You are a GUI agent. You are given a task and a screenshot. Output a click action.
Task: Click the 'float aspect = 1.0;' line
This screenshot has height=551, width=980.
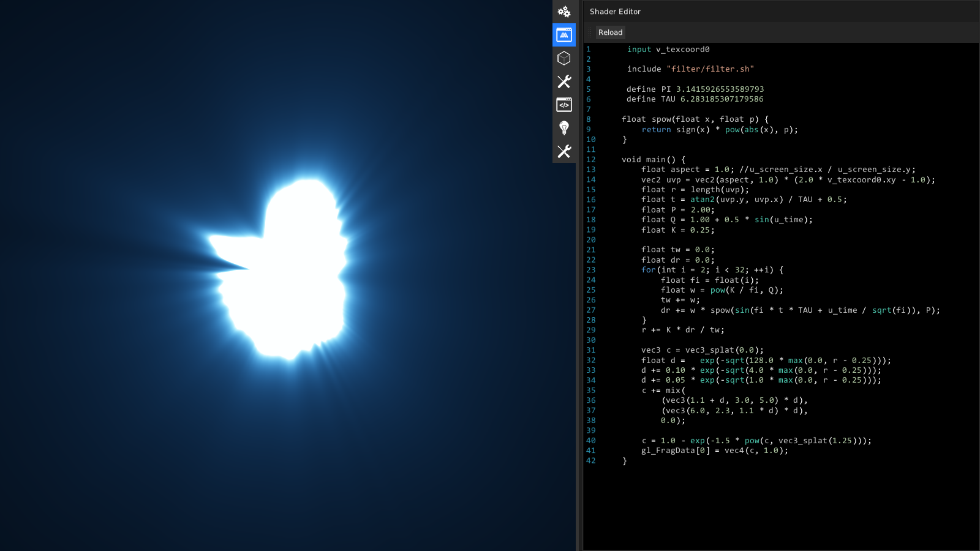pos(778,170)
